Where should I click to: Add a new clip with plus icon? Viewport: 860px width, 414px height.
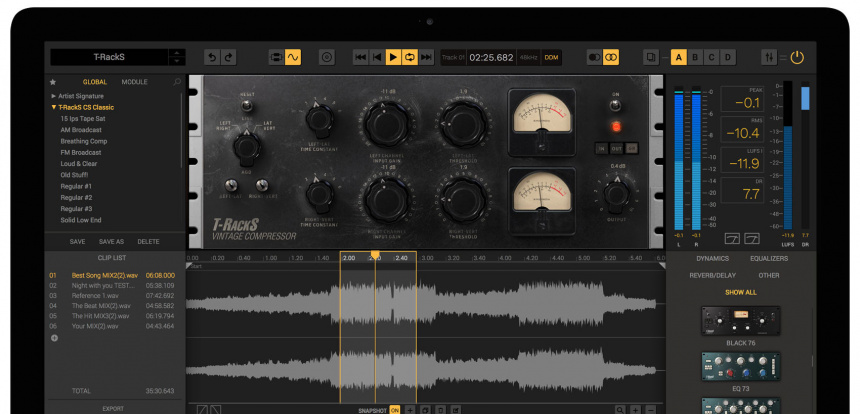coord(54,338)
